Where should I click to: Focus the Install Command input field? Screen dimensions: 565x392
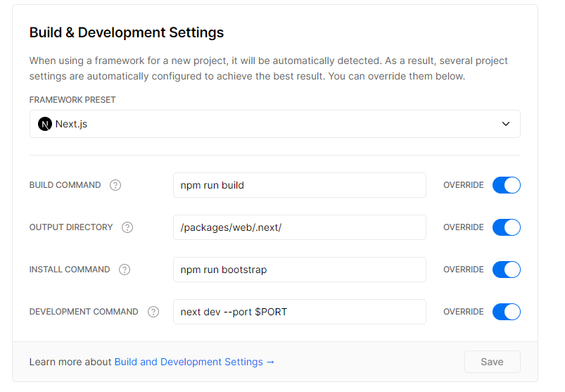pyautogui.click(x=300, y=270)
